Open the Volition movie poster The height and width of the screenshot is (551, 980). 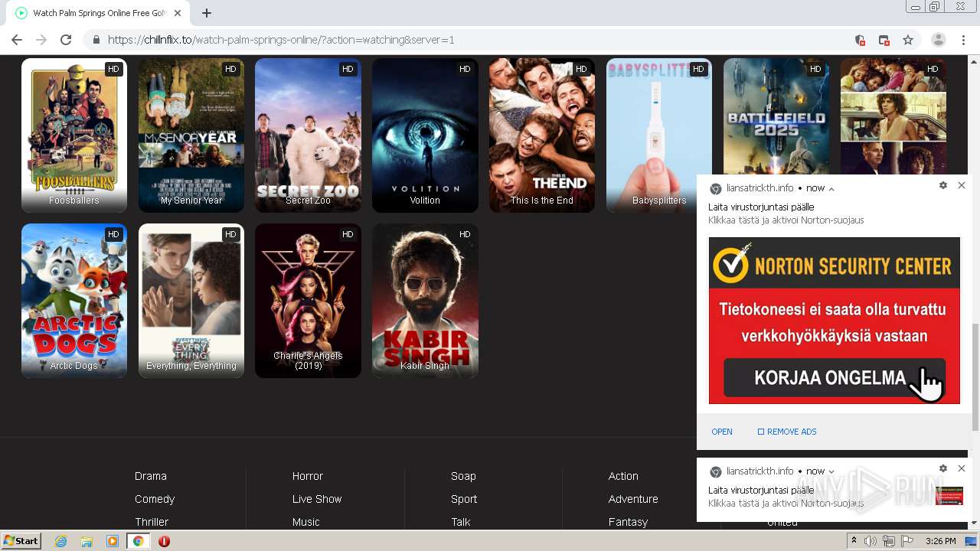coord(425,135)
